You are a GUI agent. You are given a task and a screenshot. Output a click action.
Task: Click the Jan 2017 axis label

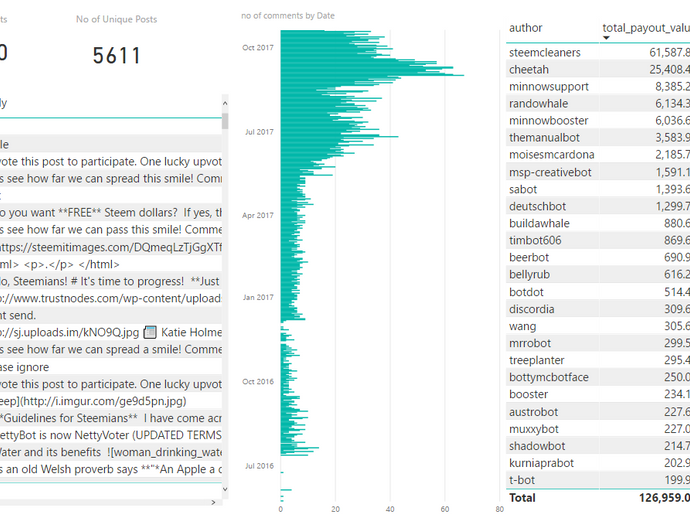[258, 297]
